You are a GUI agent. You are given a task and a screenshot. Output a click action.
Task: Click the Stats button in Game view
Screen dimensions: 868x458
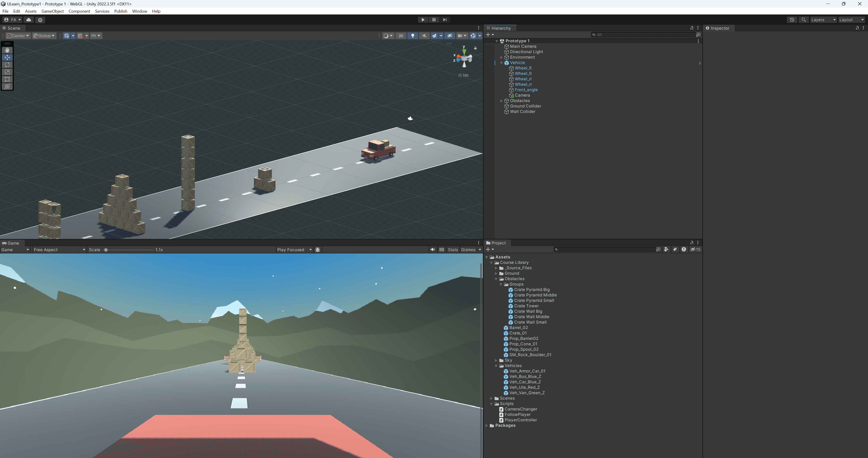(x=453, y=250)
